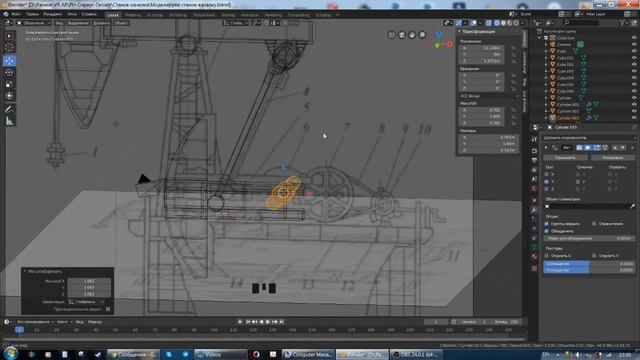Click the modifier Apply button

pyautogui.click(x=565, y=158)
